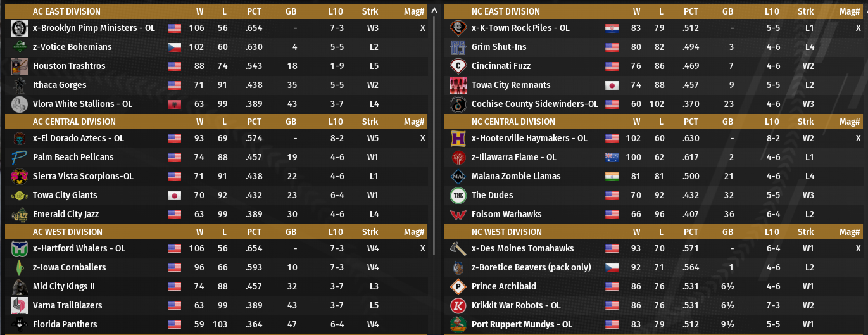Click the Australia flag beside Illawarra Flame
This screenshot has width=868, height=335.
point(612,158)
